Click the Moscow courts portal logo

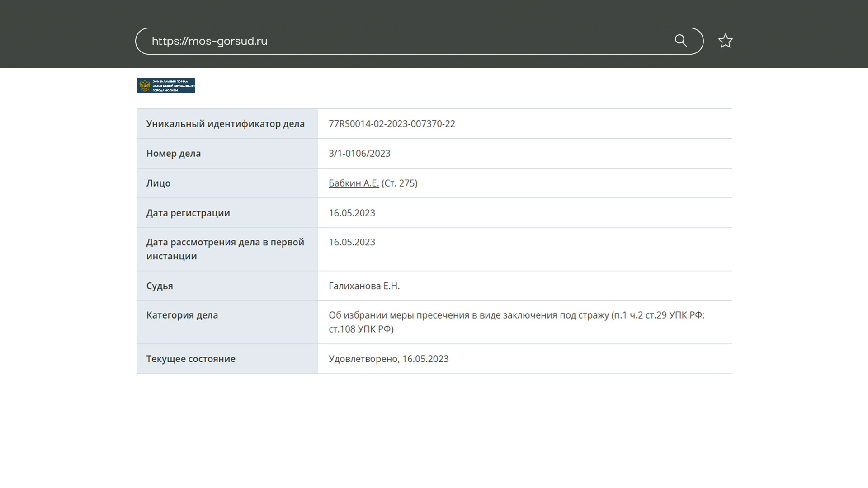166,85
